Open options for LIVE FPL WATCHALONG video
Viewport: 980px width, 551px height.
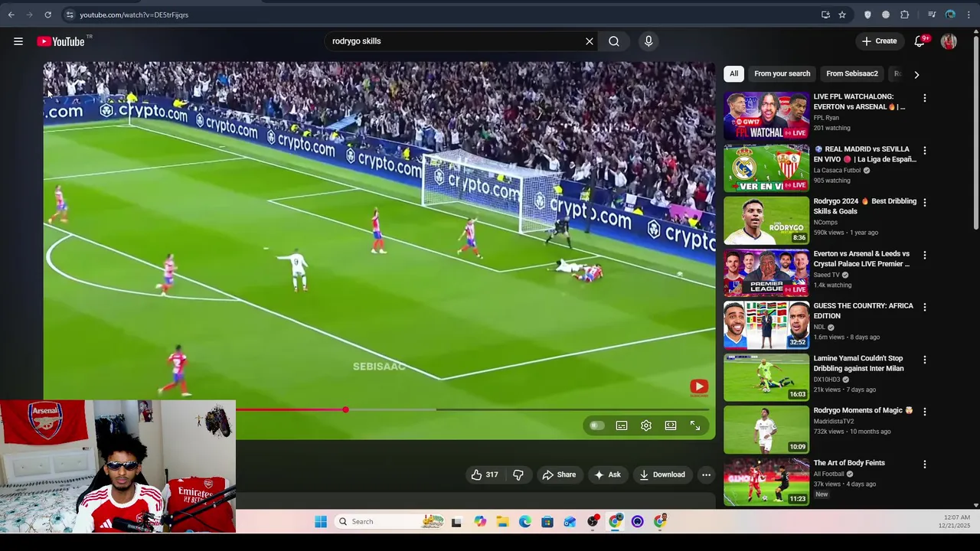pos(924,98)
